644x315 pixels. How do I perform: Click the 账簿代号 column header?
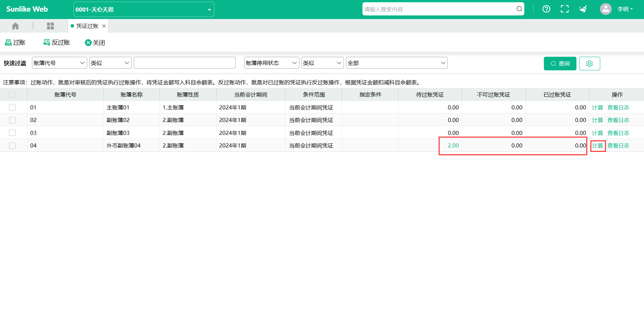(65, 95)
